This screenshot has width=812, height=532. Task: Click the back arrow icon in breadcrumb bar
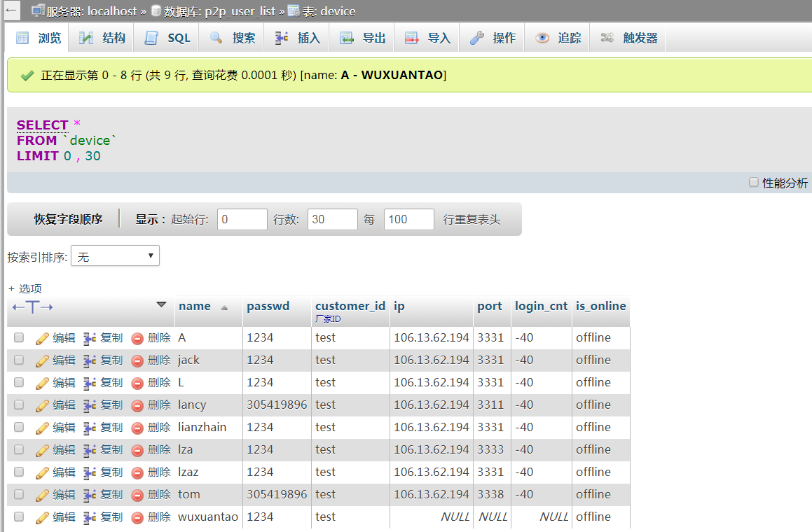[x=11, y=10]
